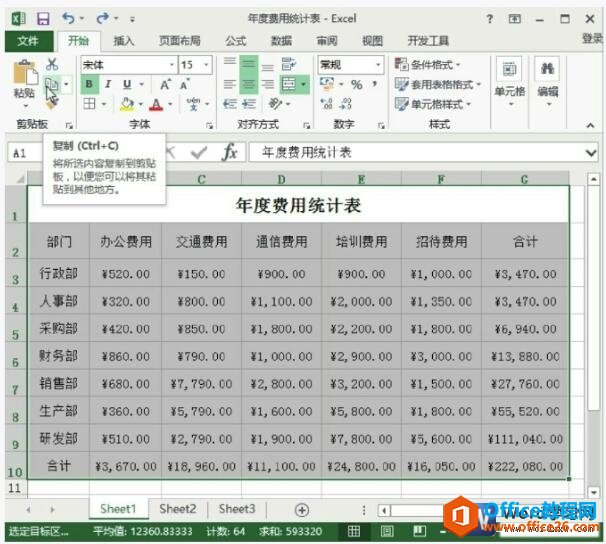This screenshot has height=544, width=606.
Task: Click percent style icon
Action: coord(356,85)
